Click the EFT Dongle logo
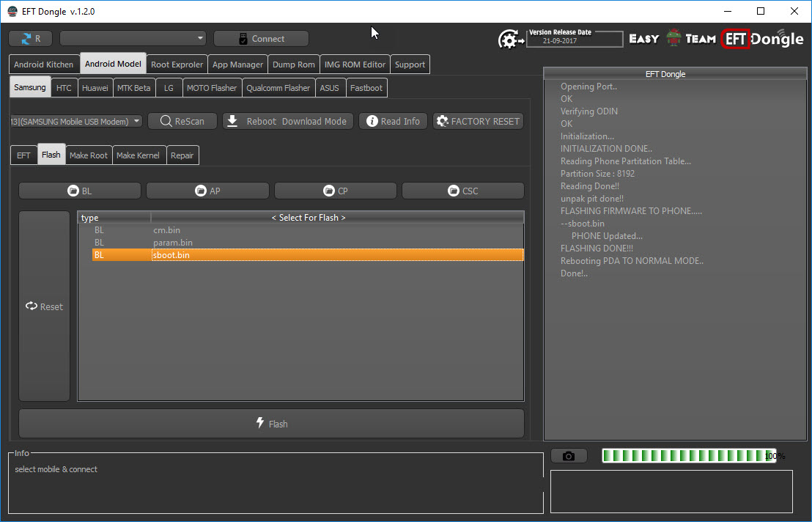 click(763, 39)
